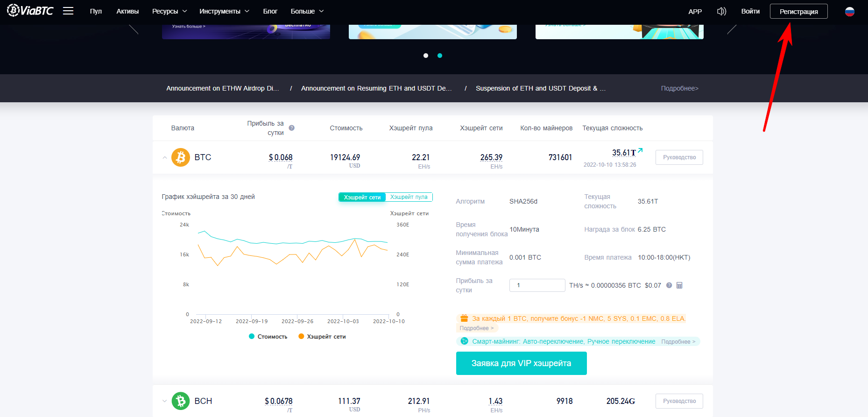Click Руководство button in BCH row
This screenshot has width=868, height=417.
tap(679, 401)
